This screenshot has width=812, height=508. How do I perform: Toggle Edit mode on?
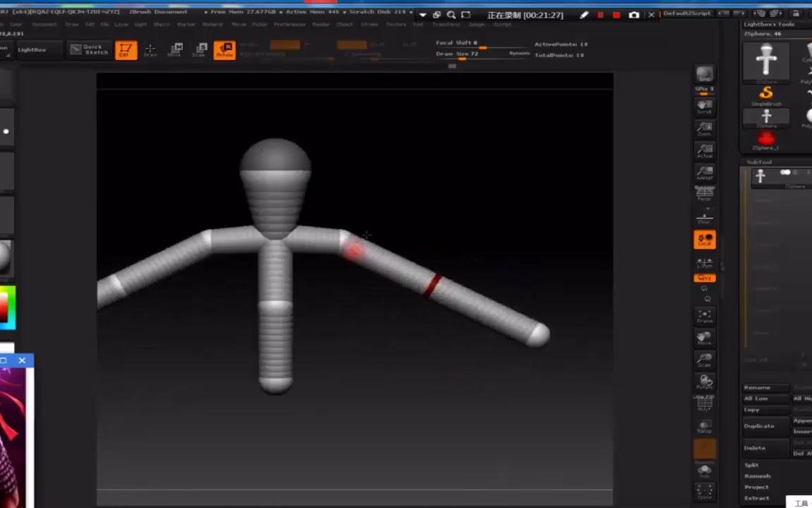(126, 49)
